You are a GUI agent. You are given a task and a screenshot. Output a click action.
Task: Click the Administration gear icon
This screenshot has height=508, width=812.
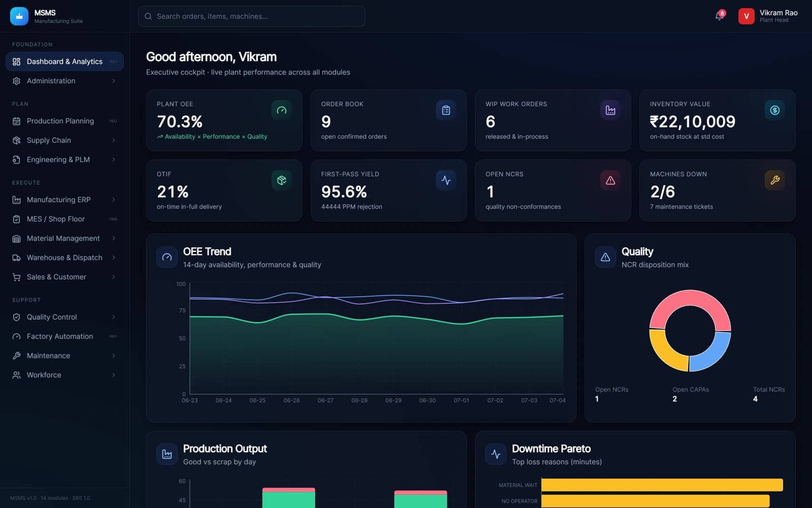(x=16, y=81)
